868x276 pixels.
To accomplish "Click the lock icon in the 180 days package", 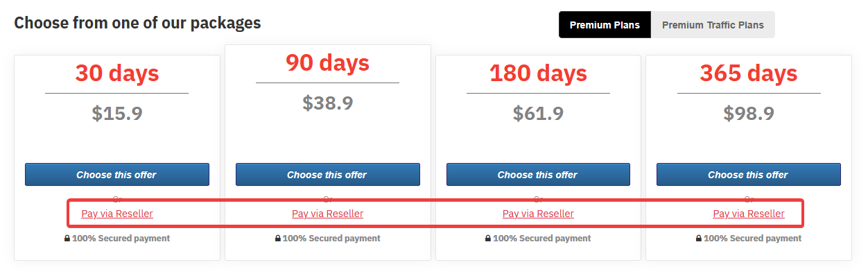I will pyautogui.click(x=488, y=239).
